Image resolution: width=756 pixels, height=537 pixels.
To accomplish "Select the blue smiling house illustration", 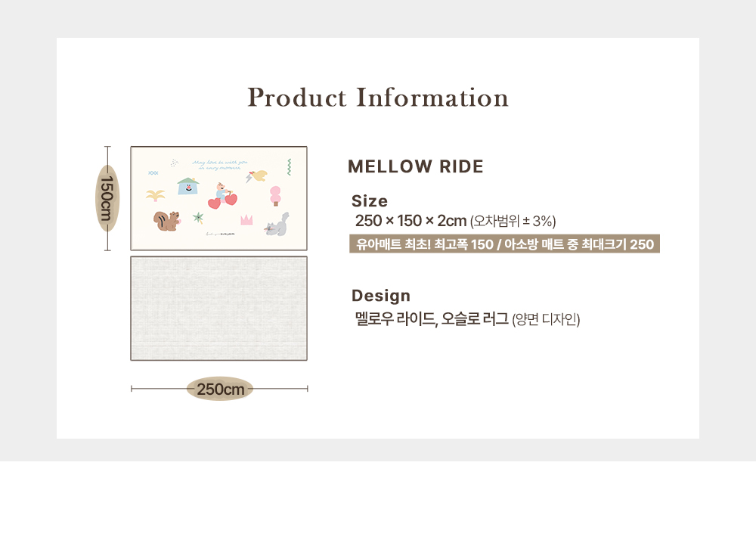I will click(188, 186).
